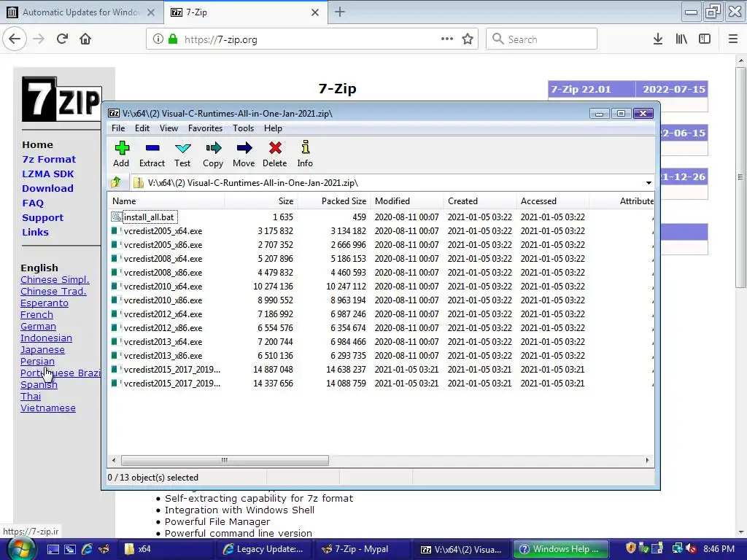Click the Delete toolbar icon
The height and width of the screenshot is (560, 747).
coord(275,154)
